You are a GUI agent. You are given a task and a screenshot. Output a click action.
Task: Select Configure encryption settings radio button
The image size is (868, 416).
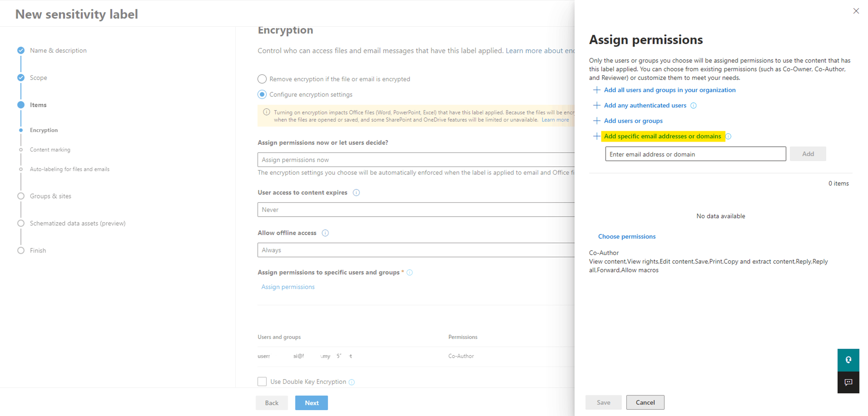pos(262,95)
